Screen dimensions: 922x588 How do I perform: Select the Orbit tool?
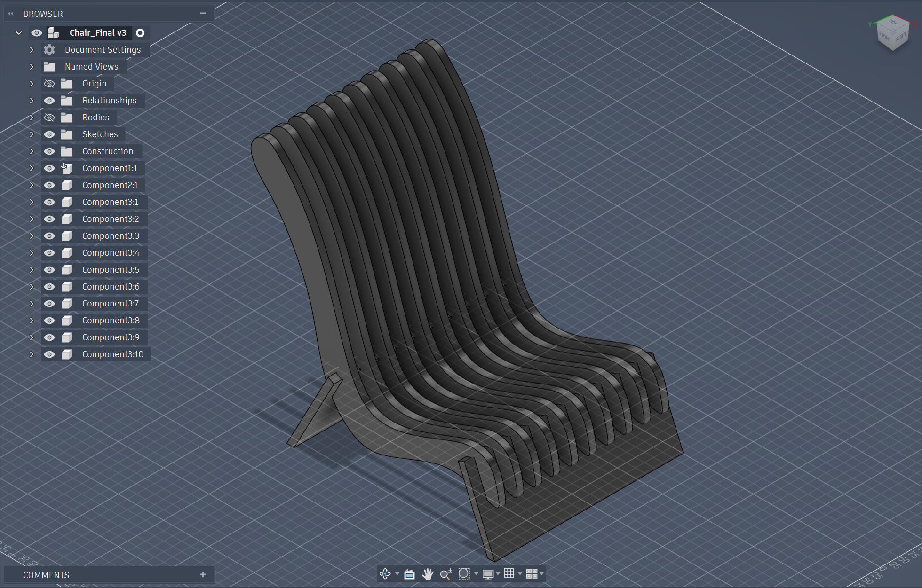(x=385, y=574)
